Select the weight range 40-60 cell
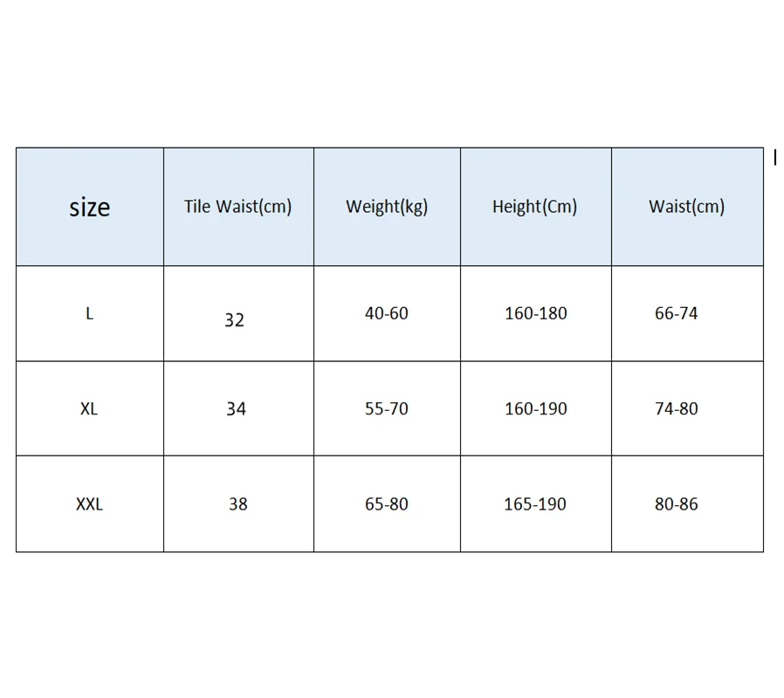Viewport: 784px width, 698px height. tap(386, 313)
